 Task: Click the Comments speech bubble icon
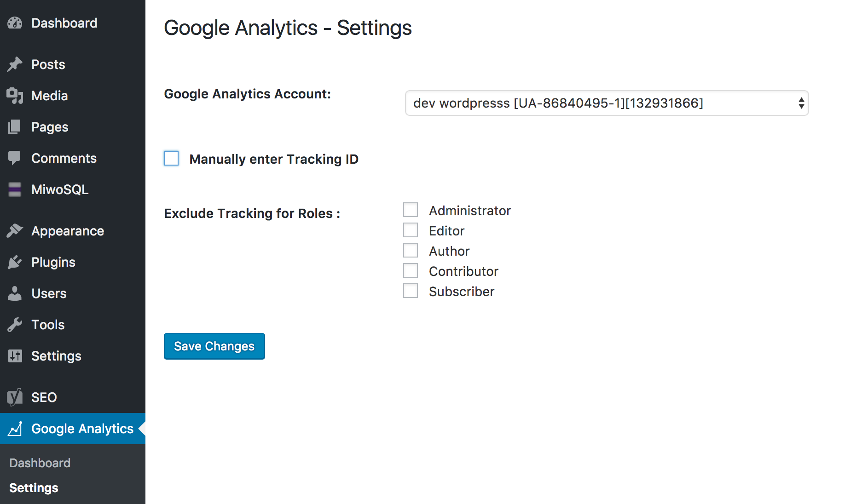coord(15,158)
